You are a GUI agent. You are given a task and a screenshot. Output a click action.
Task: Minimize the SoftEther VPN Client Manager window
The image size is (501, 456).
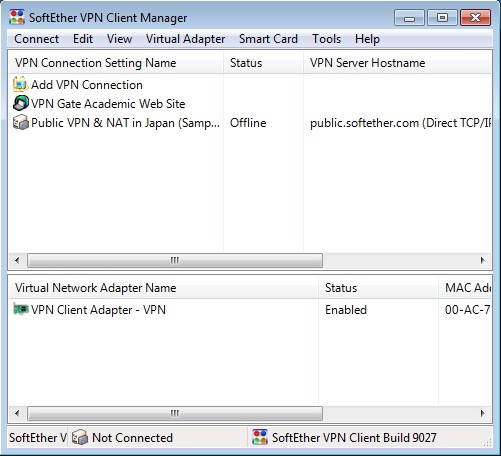click(409, 17)
